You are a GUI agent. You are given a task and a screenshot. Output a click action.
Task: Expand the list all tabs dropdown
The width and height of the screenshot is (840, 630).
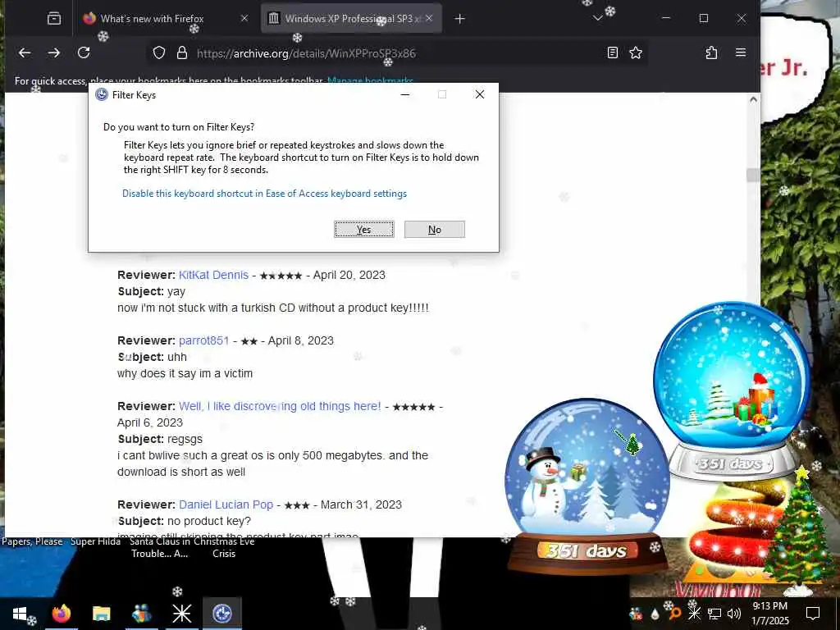point(598,19)
